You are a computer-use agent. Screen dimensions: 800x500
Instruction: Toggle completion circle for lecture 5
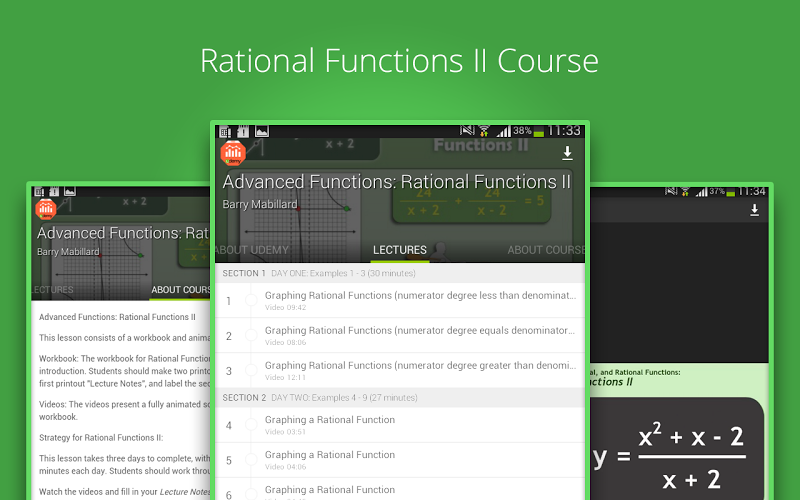251,460
